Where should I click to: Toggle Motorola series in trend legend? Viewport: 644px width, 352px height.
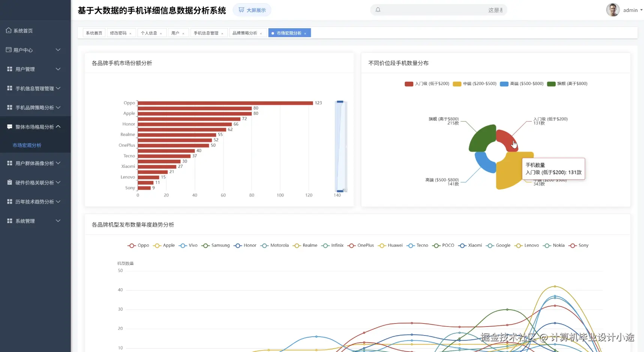point(275,246)
